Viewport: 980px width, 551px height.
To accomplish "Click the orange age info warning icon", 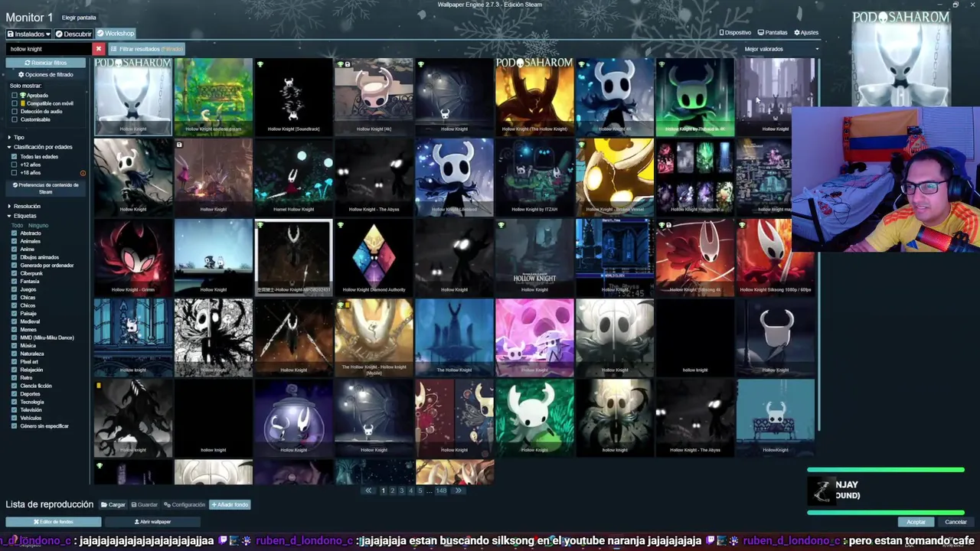I will 83,173.
